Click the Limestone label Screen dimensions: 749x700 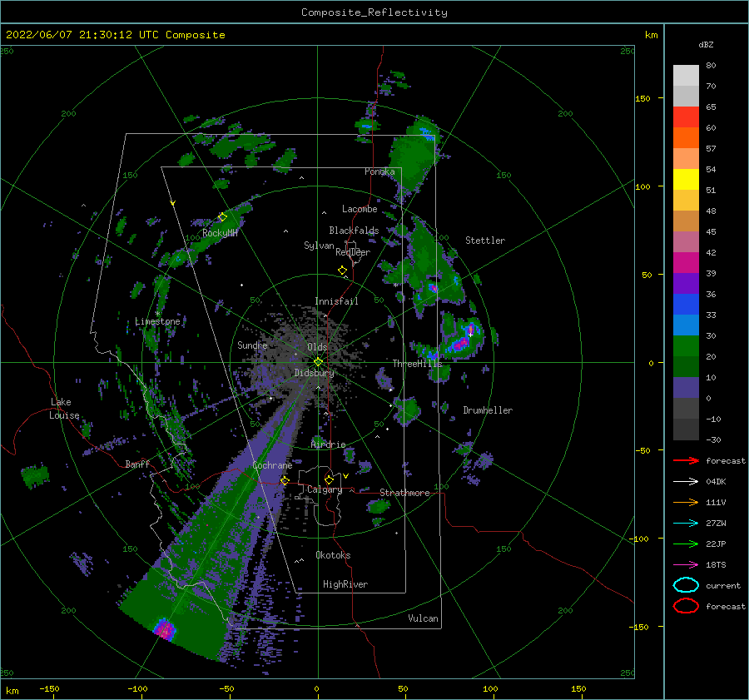(157, 321)
